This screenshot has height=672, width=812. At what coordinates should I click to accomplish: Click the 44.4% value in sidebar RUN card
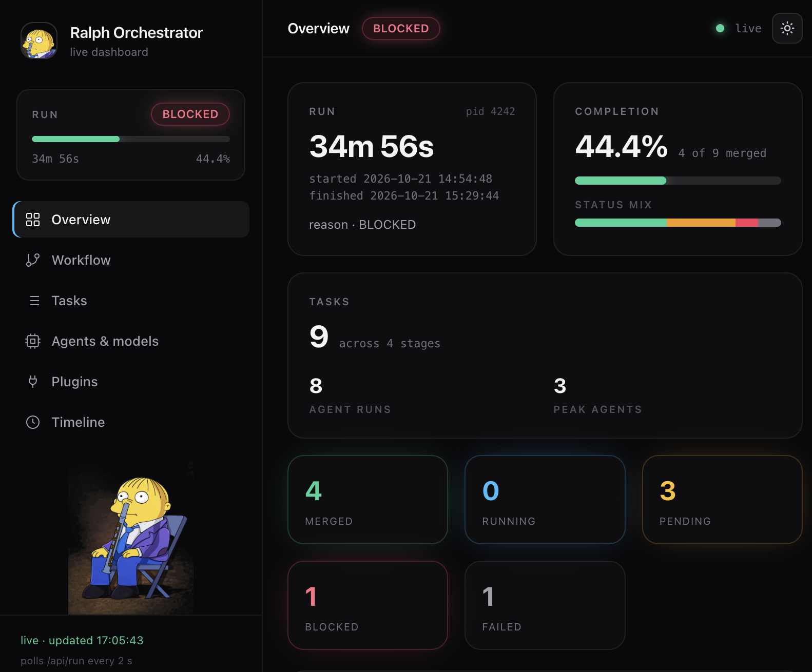pos(213,159)
